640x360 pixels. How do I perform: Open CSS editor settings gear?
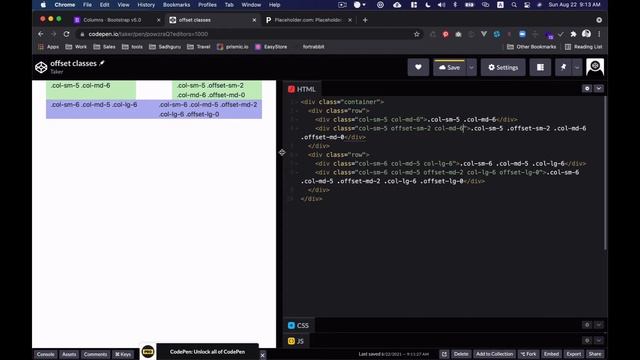pos(587,325)
